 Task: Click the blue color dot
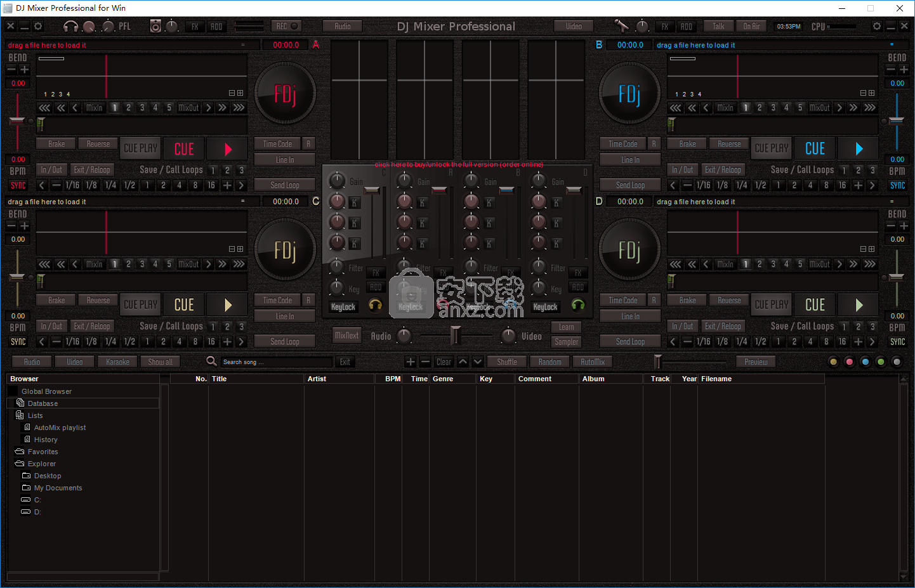click(x=865, y=362)
